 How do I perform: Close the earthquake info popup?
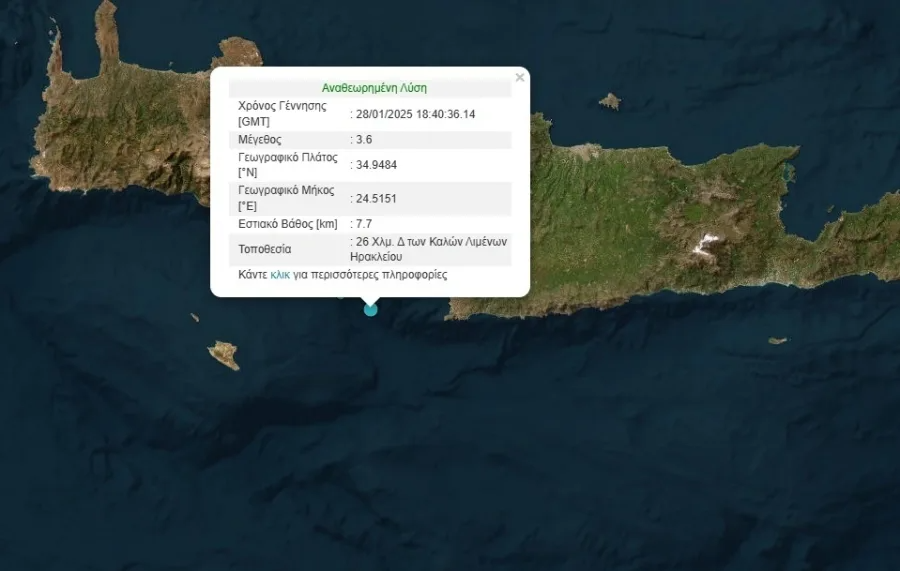(519, 77)
